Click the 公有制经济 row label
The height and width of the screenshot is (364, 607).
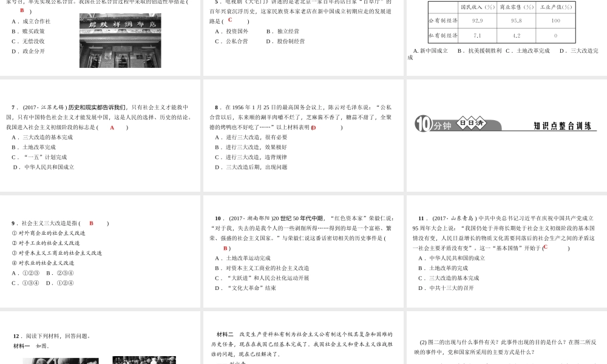click(x=443, y=21)
